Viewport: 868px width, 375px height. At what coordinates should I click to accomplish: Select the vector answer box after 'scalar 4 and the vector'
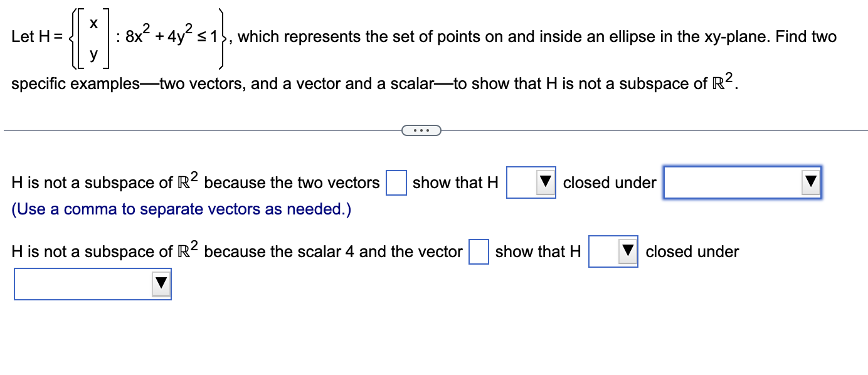coord(479,251)
